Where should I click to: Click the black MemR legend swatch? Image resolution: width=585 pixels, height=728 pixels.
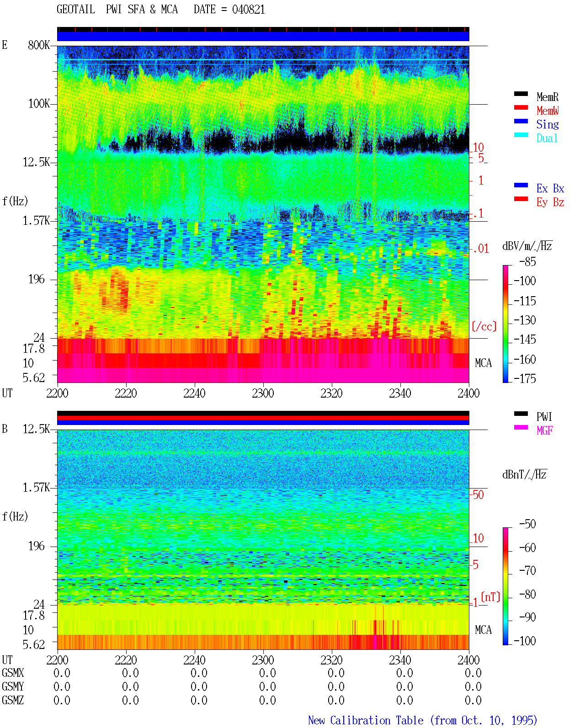(x=521, y=94)
